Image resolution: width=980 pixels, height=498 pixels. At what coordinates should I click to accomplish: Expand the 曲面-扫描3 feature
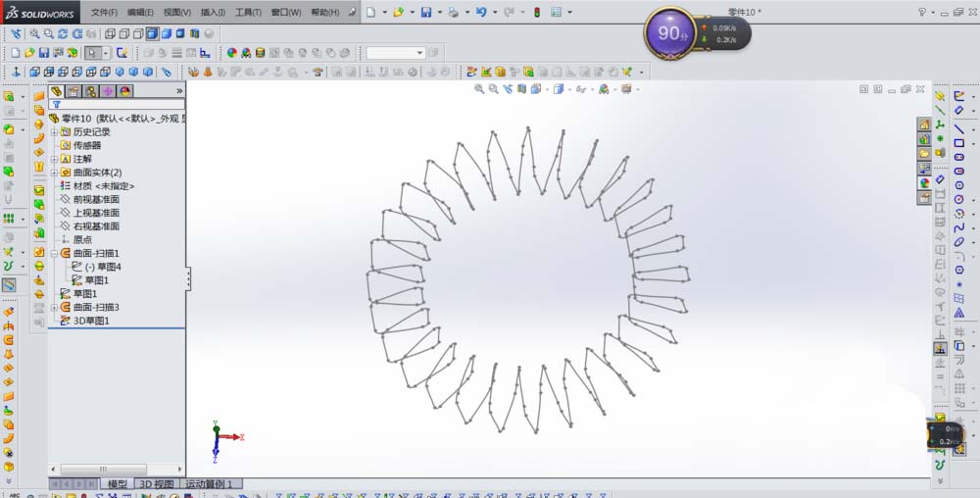pyautogui.click(x=54, y=308)
